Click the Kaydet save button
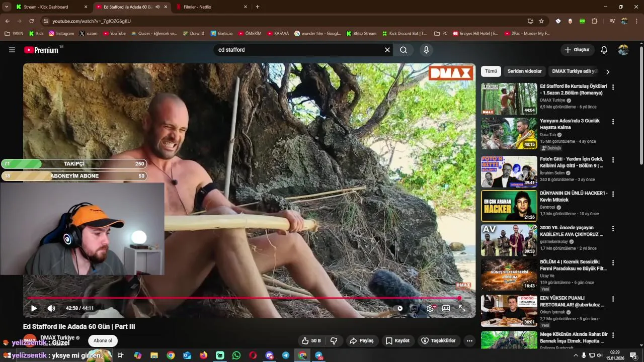Image resolution: width=644 pixels, height=362 pixels. tap(397, 341)
